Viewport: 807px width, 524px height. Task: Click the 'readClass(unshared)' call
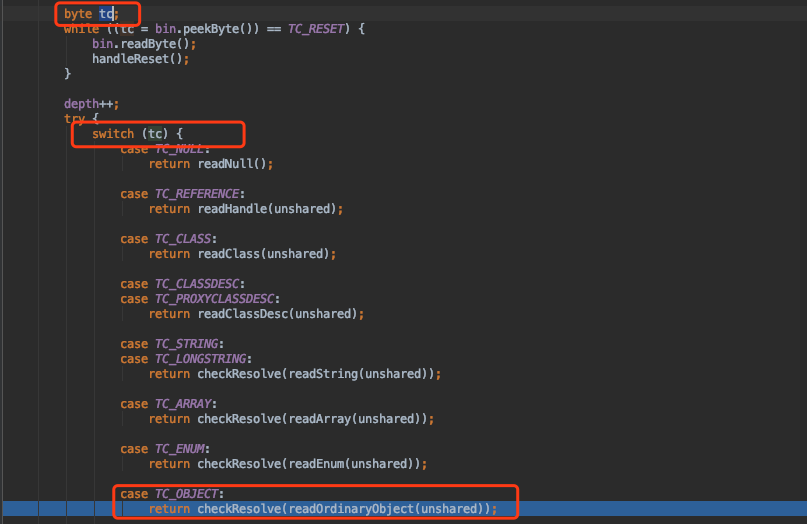tap(264, 254)
